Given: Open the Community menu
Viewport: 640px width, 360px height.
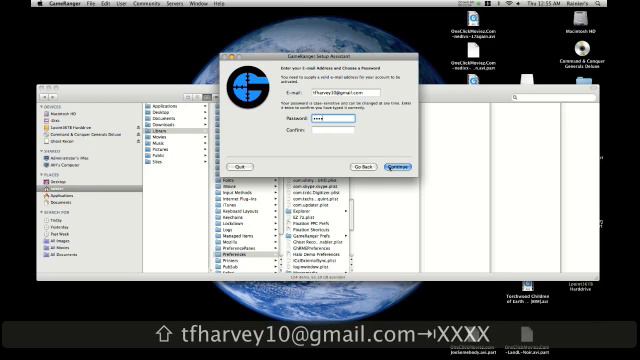Looking at the screenshot, I should pyautogui.click(x=147, y=3).
